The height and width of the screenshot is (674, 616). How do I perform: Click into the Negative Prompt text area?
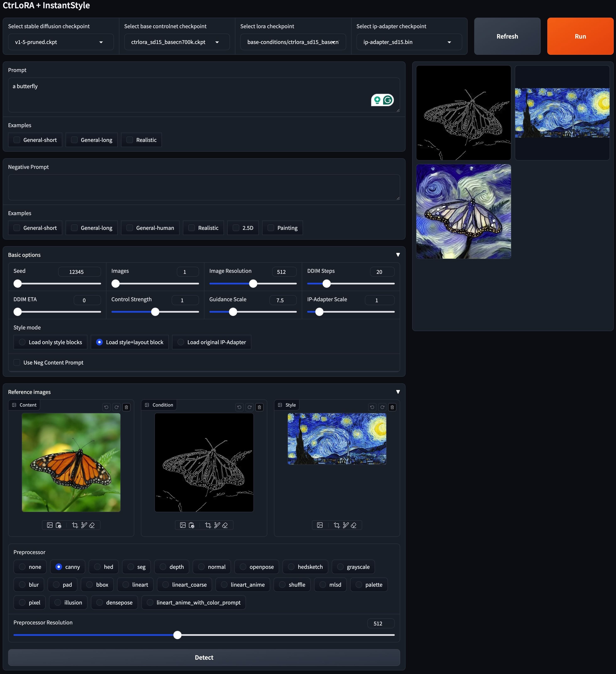pyautogui.click(x=204, y=187)
